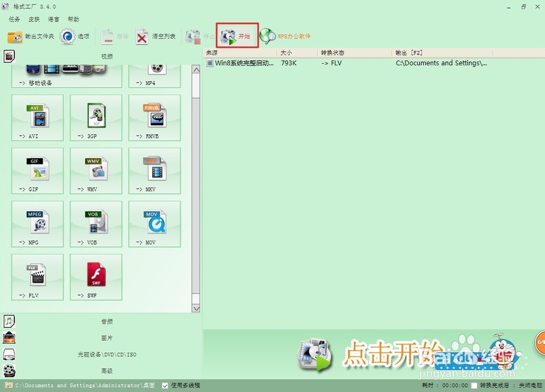Screen dimensions: 545x392
Task: Click the audio note sidebar icon
Action: (x=9, y=321)
